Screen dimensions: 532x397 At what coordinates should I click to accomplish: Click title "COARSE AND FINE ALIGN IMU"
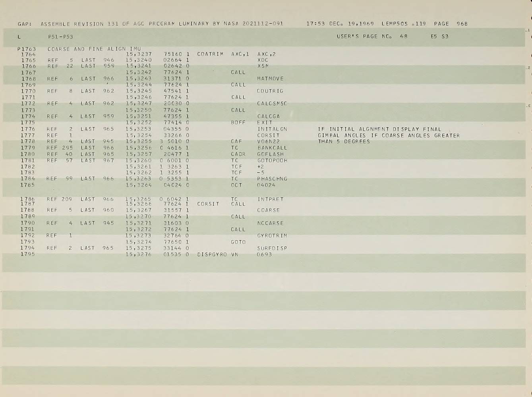click(x=94, y=49)
